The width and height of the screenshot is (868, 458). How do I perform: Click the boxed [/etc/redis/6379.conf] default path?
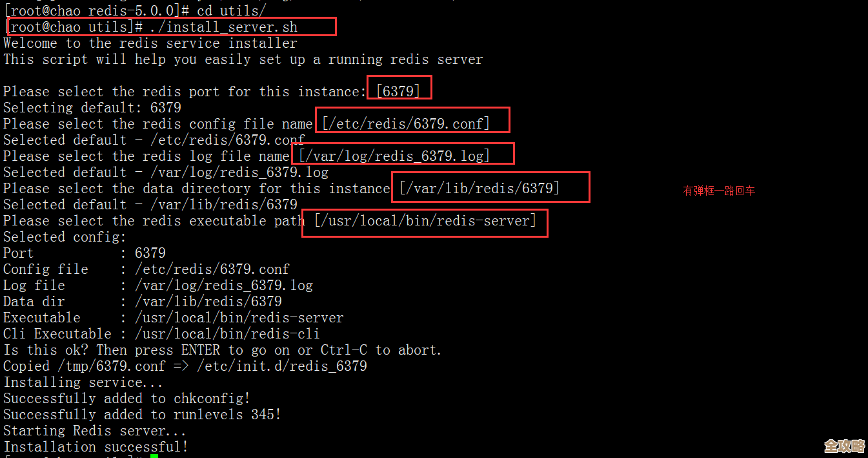[x=407, y=123]
